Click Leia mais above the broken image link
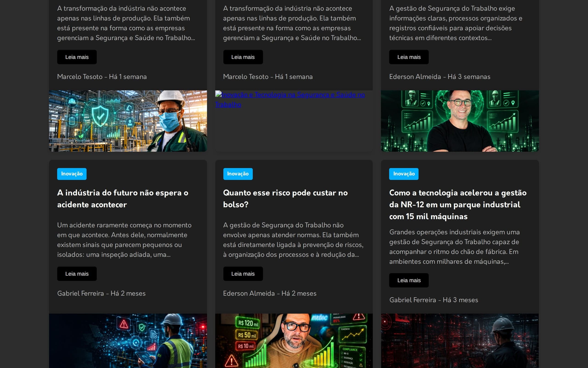588x368 pixels. coord(243,57)
